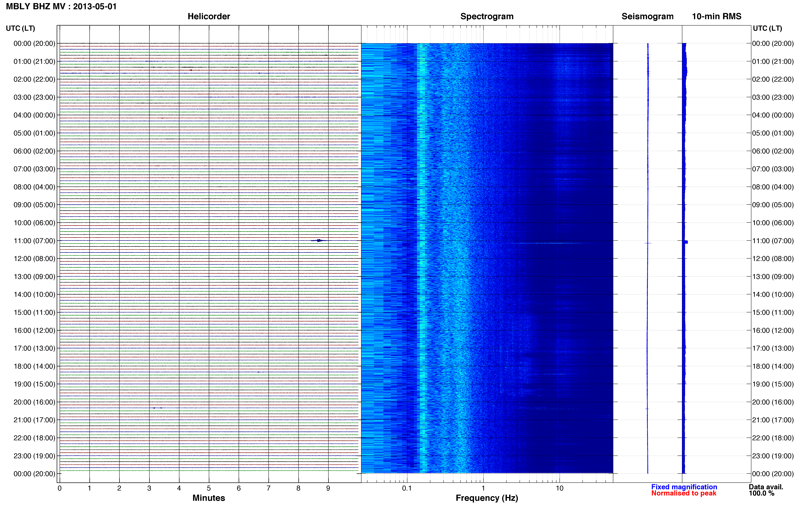Click the title 'MBLY BHZ MV : 2013-05-01'
The width and height of the screenshot is (812, 508).
tap(61, 6)
